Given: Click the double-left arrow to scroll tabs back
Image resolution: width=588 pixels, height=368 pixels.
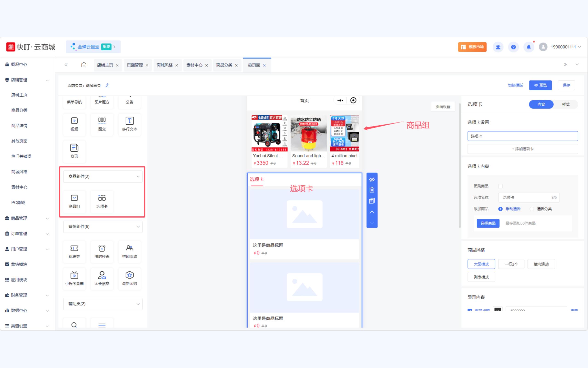Looking at the screenshot, I should click(x=66, y=65).
